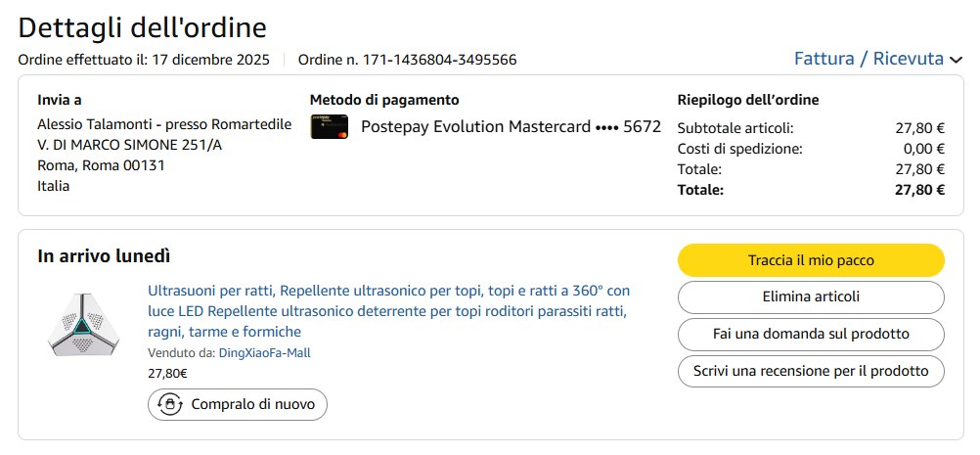
Task: Click the circular reorder icon in Compralo di nuovo
Action: click(171, 403)
